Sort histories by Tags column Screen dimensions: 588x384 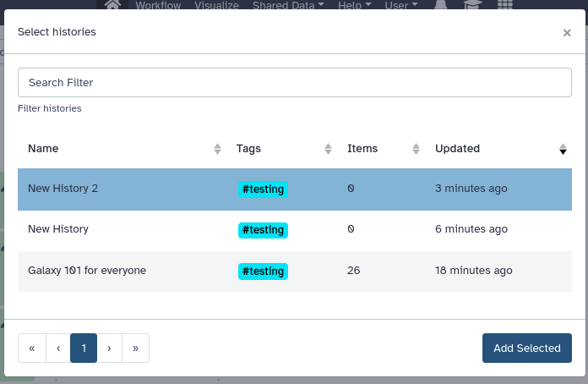coord(328,149)
